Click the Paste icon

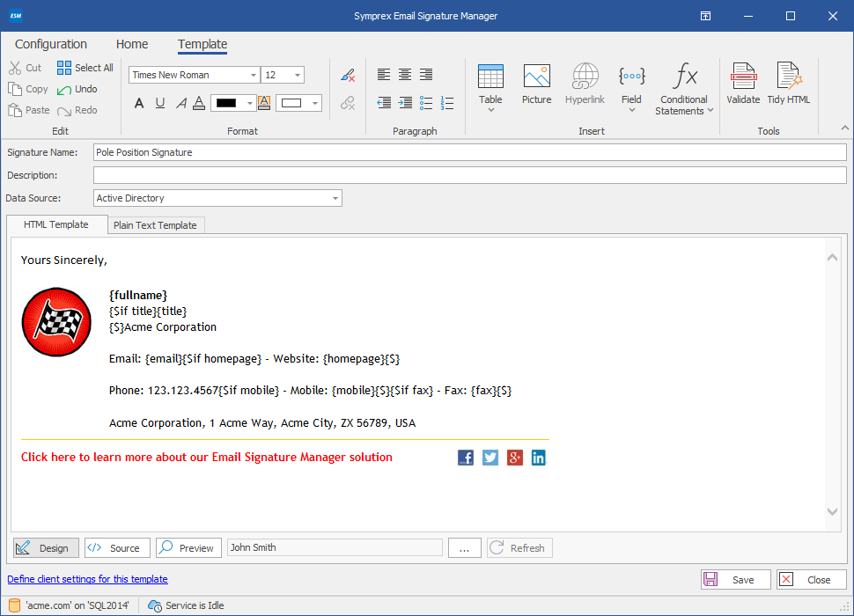pos(15,110)
